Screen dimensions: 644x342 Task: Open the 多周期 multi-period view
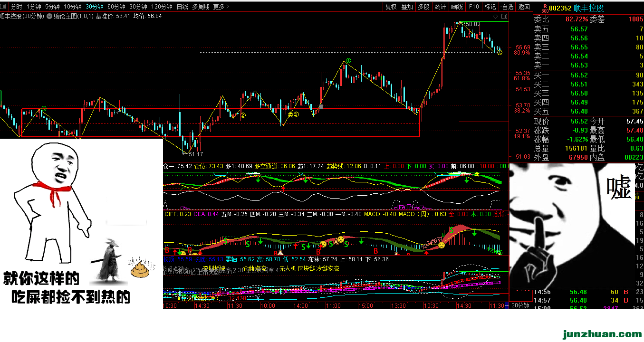201,7
